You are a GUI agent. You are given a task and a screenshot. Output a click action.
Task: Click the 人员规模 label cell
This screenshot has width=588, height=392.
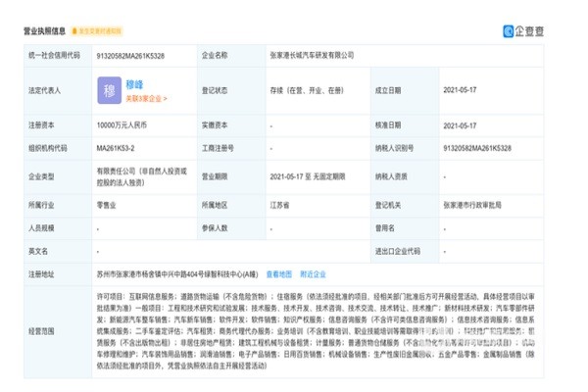58,228
